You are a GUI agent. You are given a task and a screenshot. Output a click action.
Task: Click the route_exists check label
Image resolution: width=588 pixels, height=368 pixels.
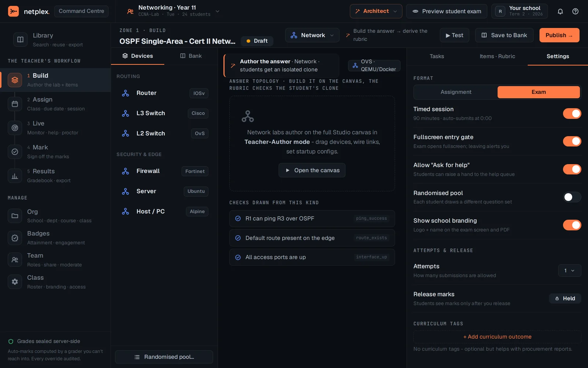(x=371, y=238)
